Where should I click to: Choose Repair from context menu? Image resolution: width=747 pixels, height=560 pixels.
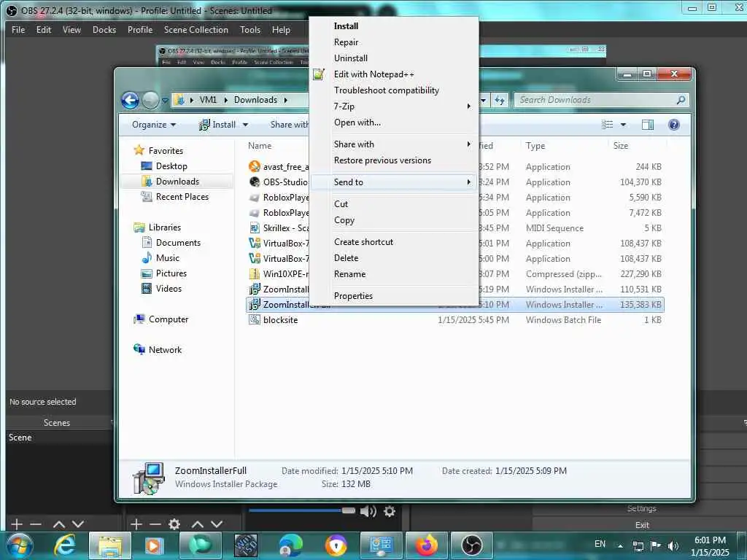coord(346,42)
